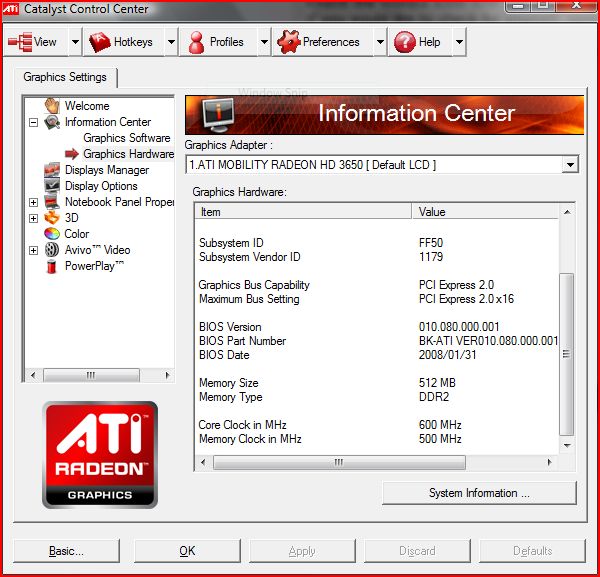Open the Graphics Adapter combo box
Image resolution: width=600 pixels, height=577 pixels.
click(382, 165)
